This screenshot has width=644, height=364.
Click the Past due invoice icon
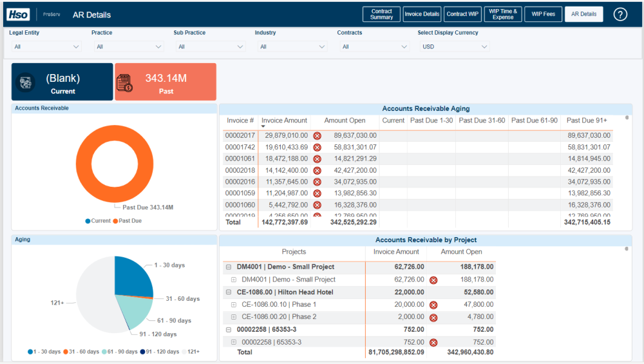coord(124,82)
